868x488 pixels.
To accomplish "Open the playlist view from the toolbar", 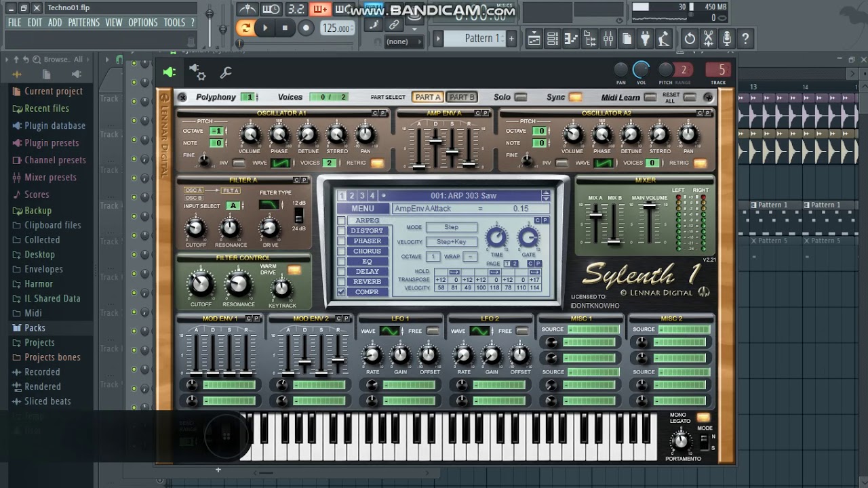I will [534, 39].
